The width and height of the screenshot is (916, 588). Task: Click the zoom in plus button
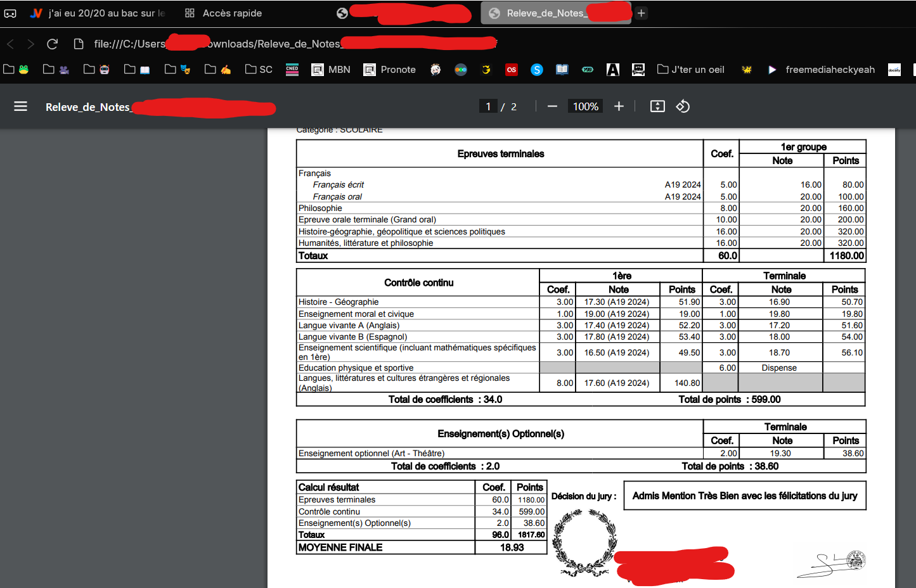pyautogui.click(x=619, y=106)
